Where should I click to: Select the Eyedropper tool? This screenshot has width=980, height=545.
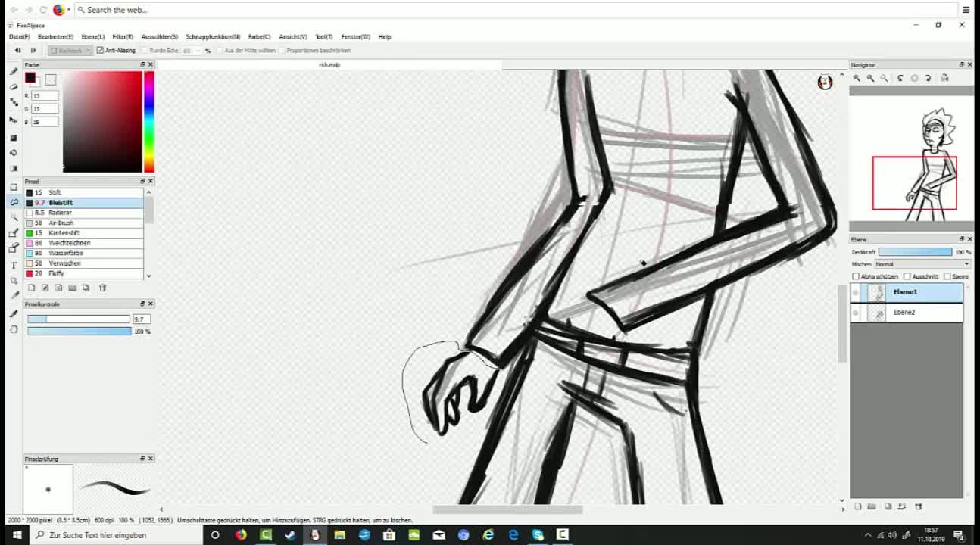point(14,313)
